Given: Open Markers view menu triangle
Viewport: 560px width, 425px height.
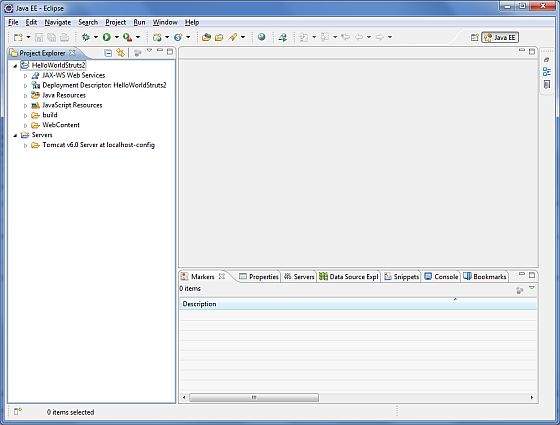Looking at the screenshot, I should [532, 288].
